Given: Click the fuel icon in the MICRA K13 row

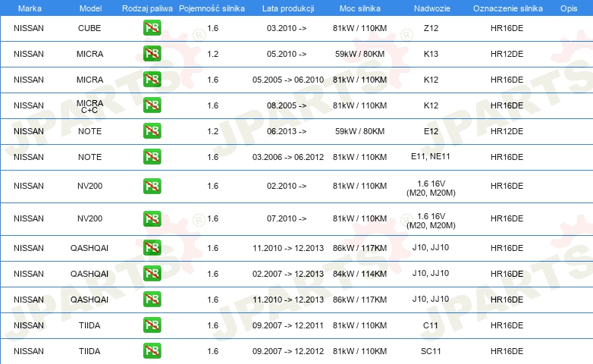Looking at the screenshot, I should (152, 54).
